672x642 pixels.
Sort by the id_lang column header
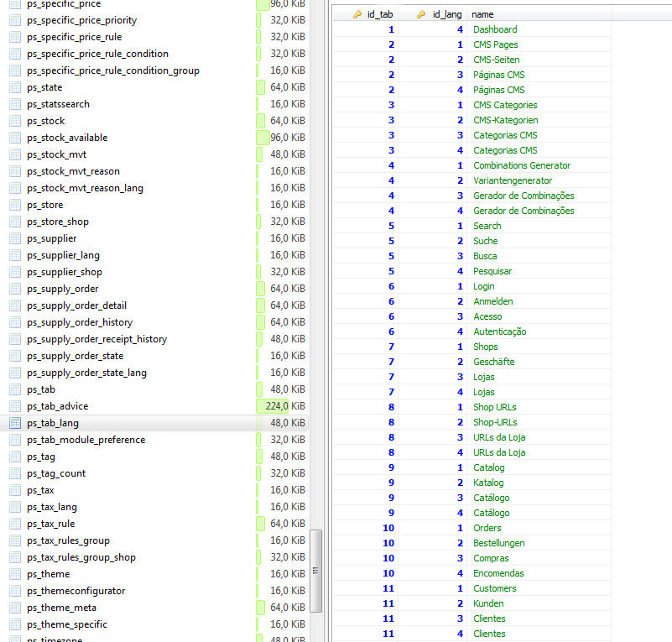tap(432, 14)
